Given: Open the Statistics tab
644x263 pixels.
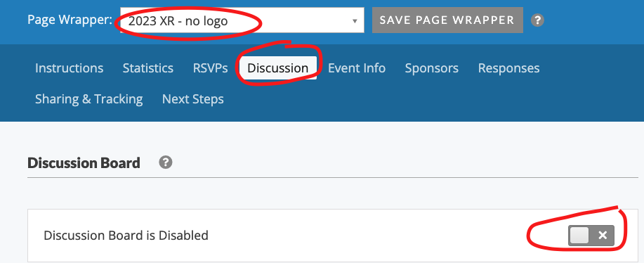Looking at the screenshot, I should 148,68.
